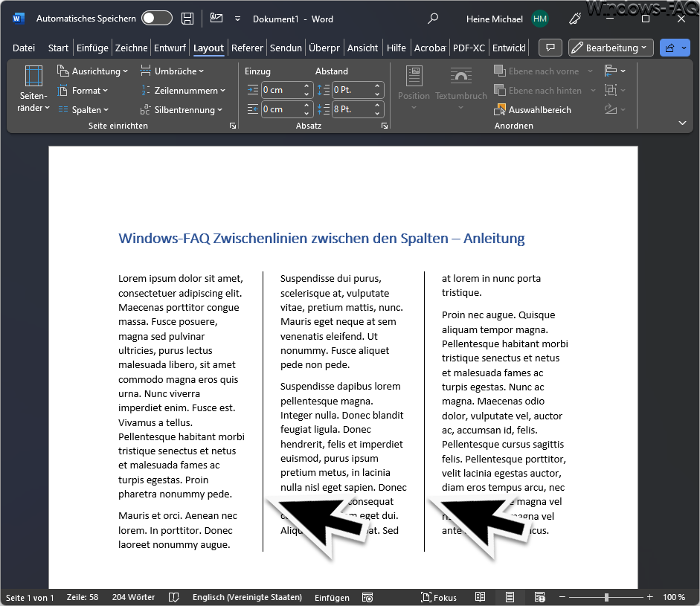Click the left indent 0 cm field
Screen dimensions: 700x606
click(x=282, y=90)
